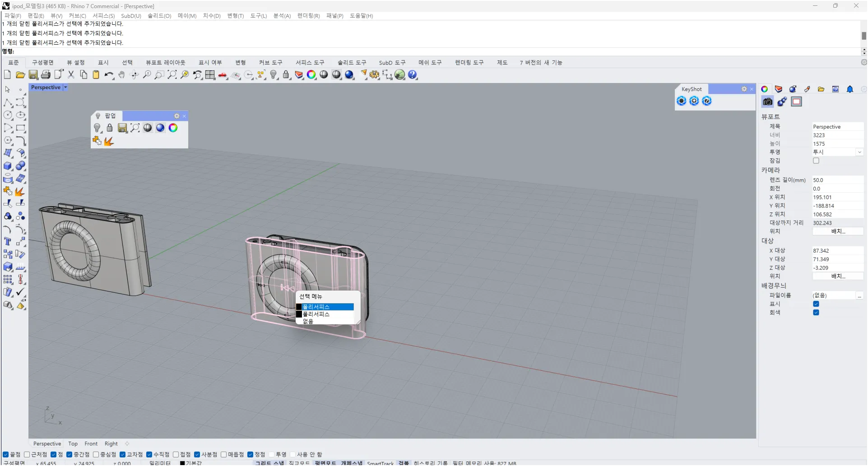
Task: Uncheck the 회색 wallpaper checkbox
Action: 816,313
